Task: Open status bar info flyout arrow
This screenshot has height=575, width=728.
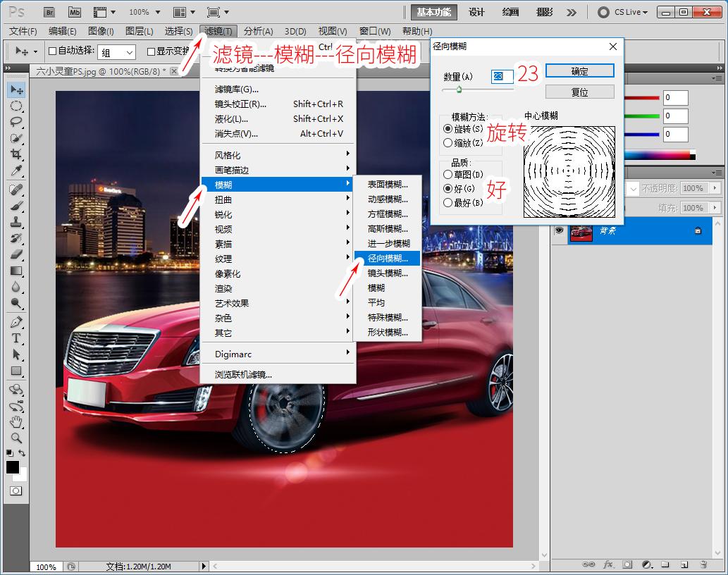Action: tap(204, 566)
